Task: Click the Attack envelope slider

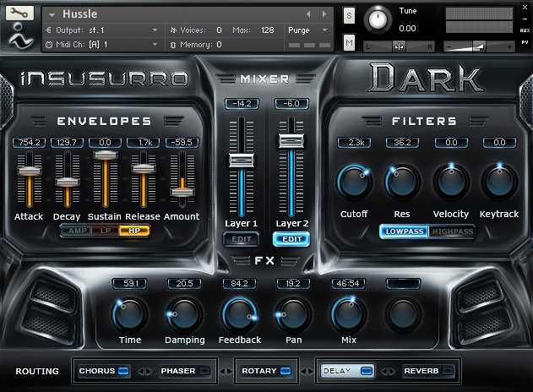Action: 29,171
